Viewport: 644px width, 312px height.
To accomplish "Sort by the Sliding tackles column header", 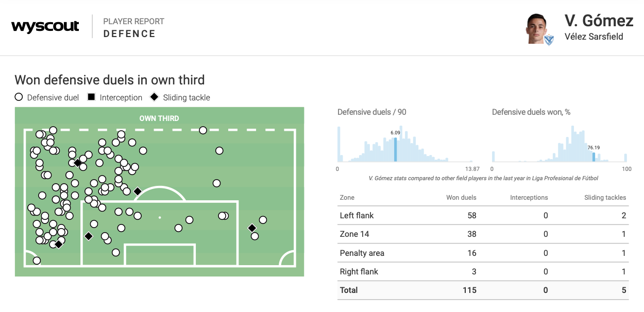I will 605,197.
